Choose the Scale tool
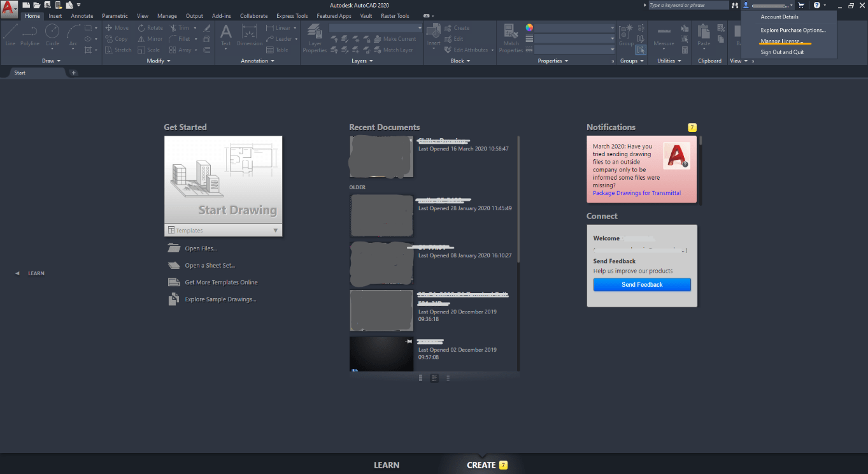The width and height of the screenshot is (868, 474). tap(149, 50)
